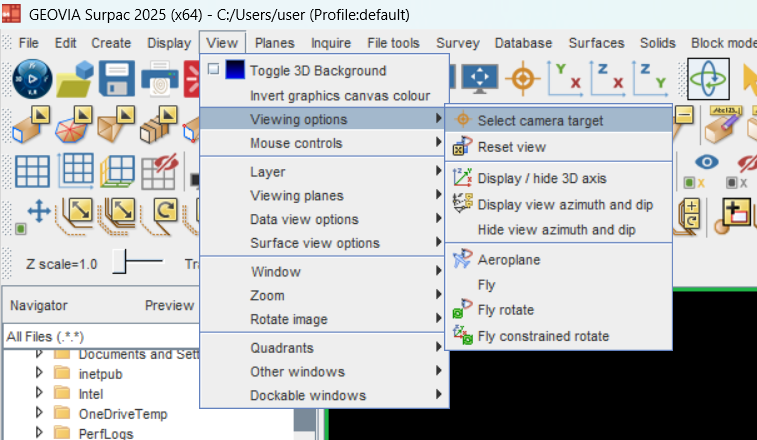Open the Rotate image submenu
The height and width of the screenshot is (440, 757).
click(x=322, y=319)
